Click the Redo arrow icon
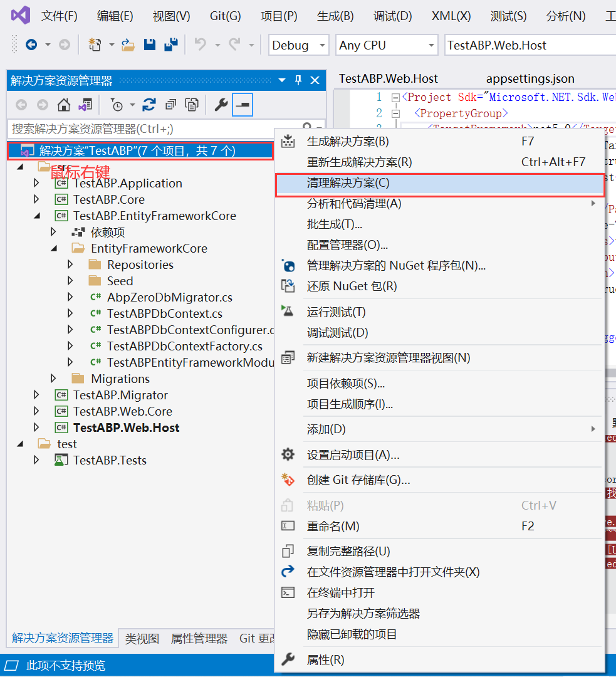Screen dimensions: 616x677 coord(234,45)
